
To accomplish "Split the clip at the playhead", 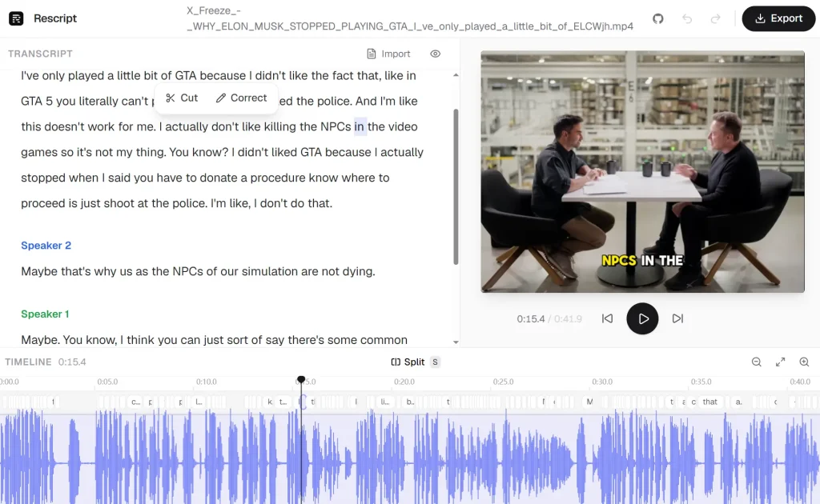I will point(415,362).
